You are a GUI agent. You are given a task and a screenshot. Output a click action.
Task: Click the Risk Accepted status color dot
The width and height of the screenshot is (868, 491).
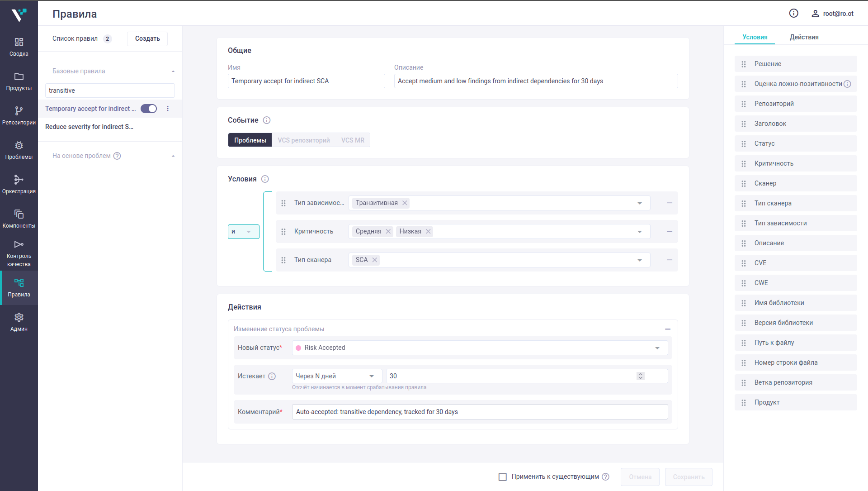(298, 348)
